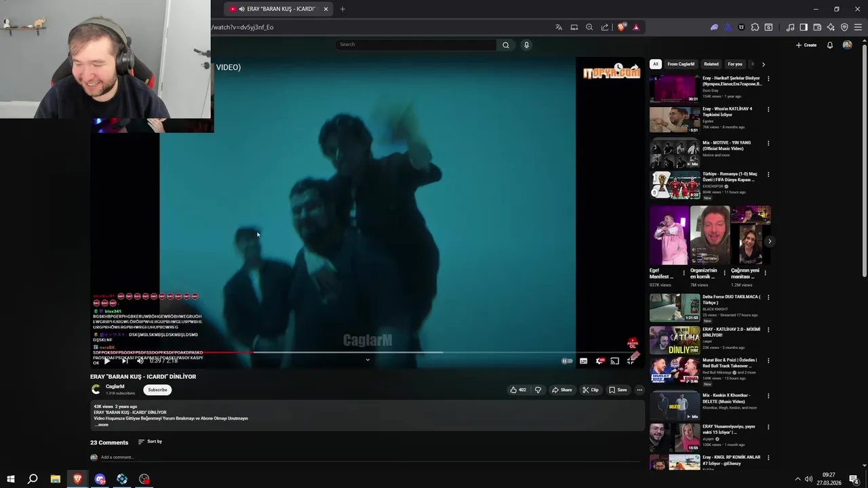Dislike the video with thumbs down
This screenshot has height=488, width=868.
[x=538, y=390]
